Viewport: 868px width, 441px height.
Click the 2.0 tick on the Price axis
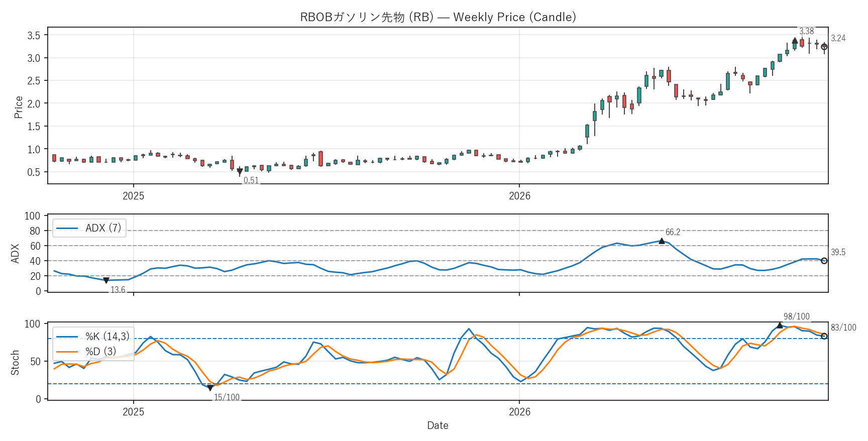(x=34, y=103)
